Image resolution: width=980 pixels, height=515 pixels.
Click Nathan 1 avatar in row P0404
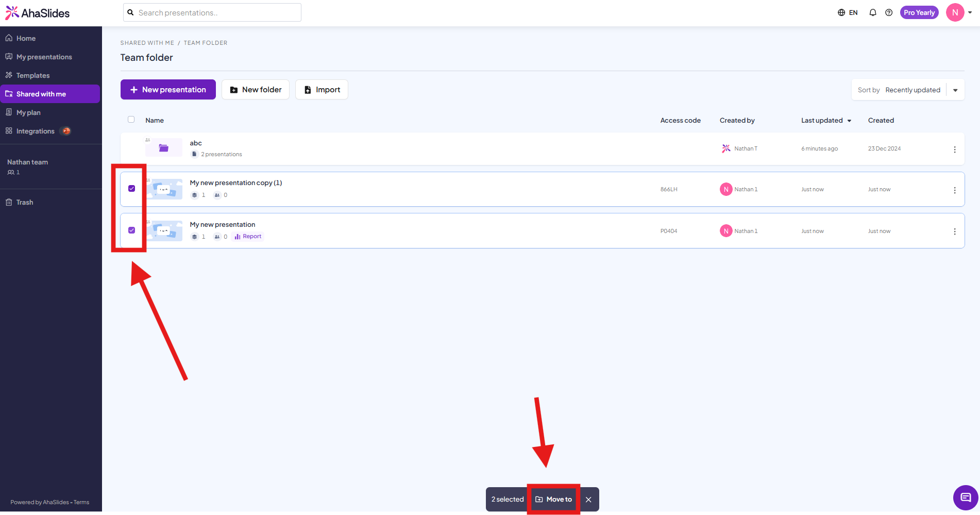click(726, 231)
